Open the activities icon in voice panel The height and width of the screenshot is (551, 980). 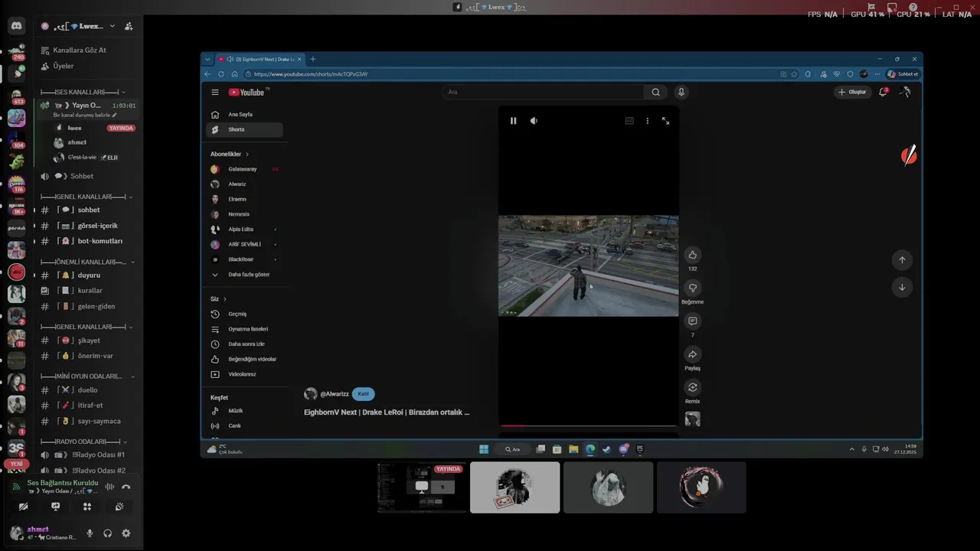coord(87,507)
